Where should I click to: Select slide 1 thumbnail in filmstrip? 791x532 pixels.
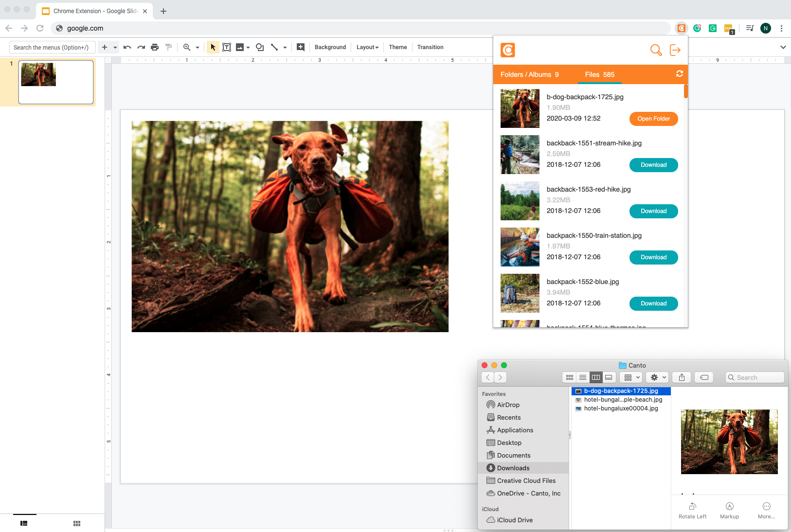pyautogui.click(x=56, y=82)
